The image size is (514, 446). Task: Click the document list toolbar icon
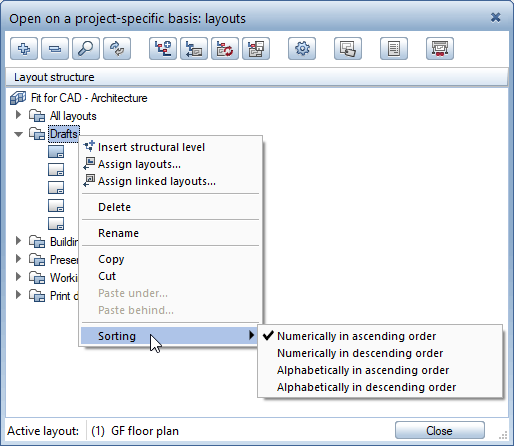point(394,49)
